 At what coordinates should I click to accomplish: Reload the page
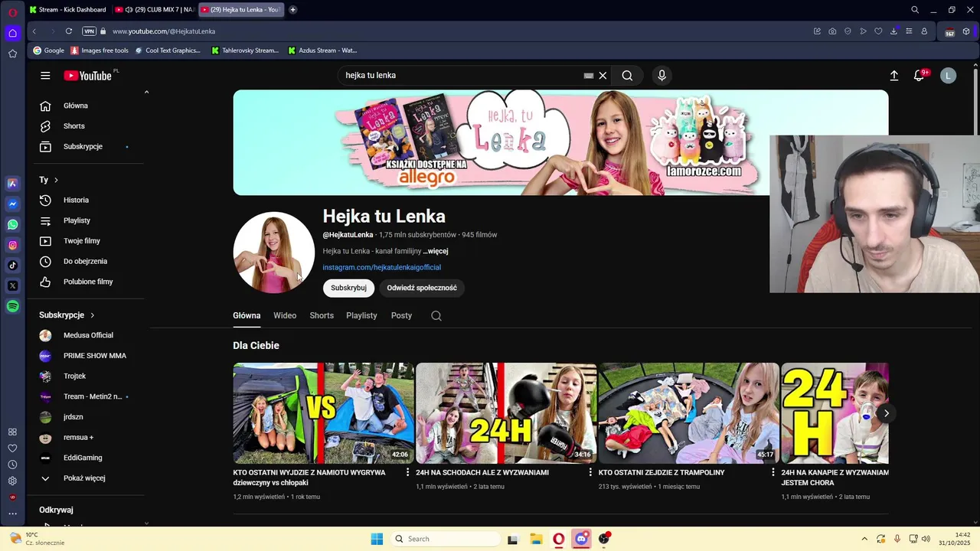coord(69,31)
